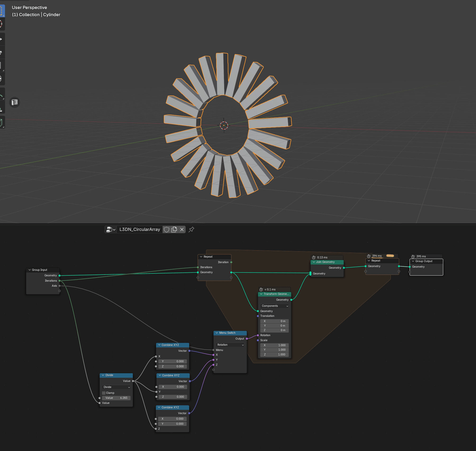Click the Divide node Value 6.283 field
Image resolution: width=476 pixels, height=451 pixels.
point(116,398)
